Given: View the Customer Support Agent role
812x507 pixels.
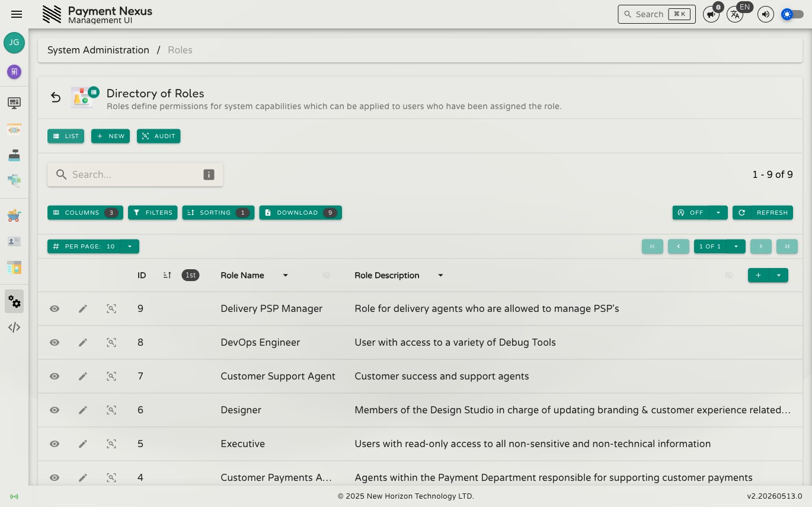Looking at the screenshot, I should (55, 377).
